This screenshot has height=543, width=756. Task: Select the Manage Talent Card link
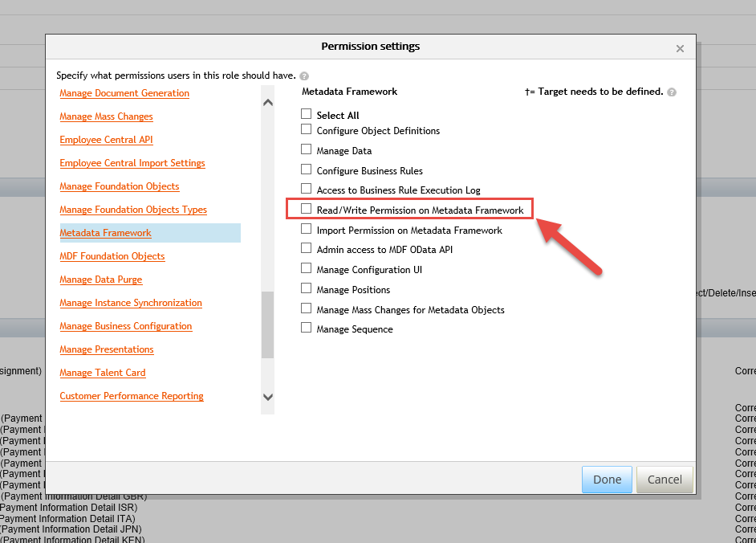(x=103, y=373)
